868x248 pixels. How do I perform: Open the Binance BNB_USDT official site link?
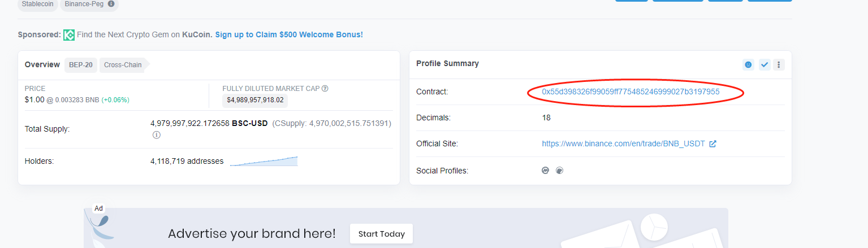click(x=623, y=143)
